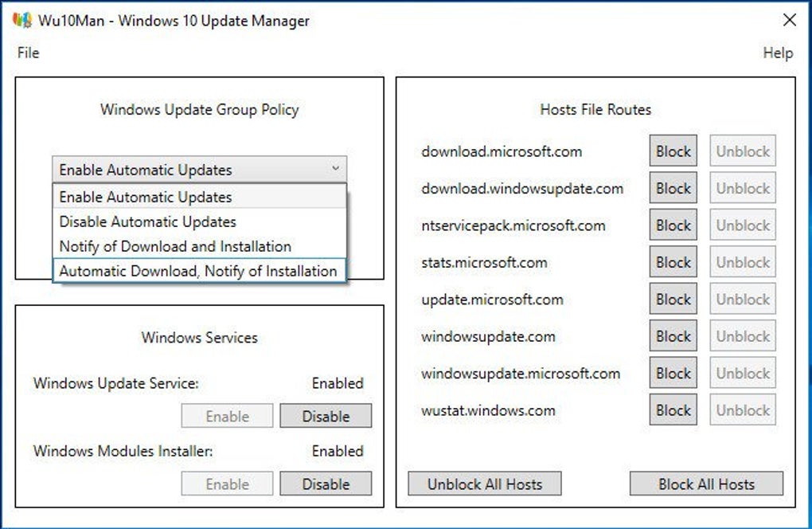812x529 pixels.
Task: Click Unblock All Hosts button
Action: click(x=485, y=484)
